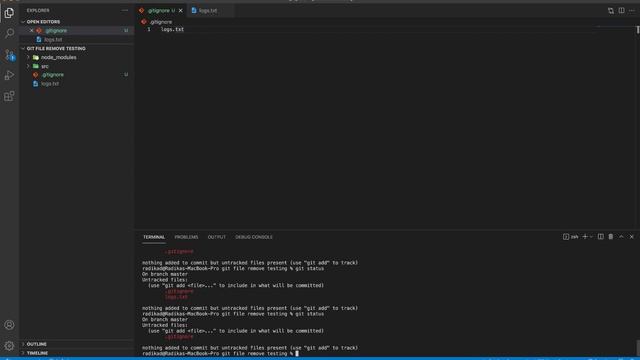
Task: Kill terminal with the trash icon
Action: pos(611,237)
